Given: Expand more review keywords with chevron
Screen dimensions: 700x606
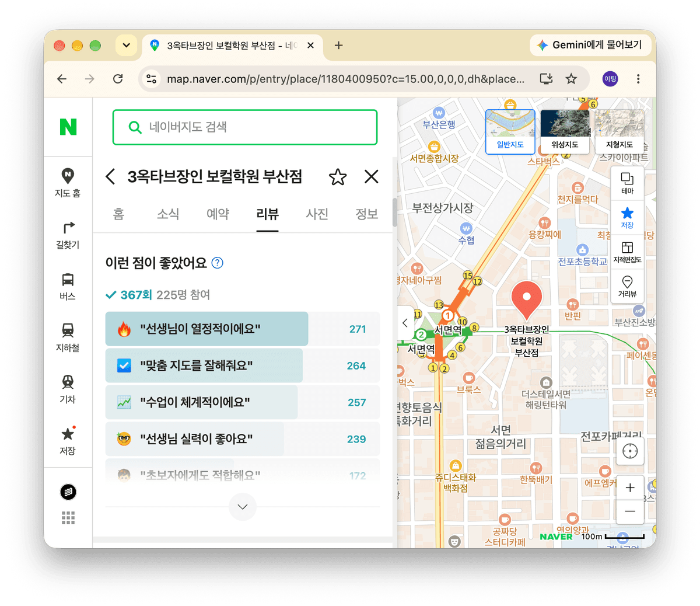Looking at the screenshot, I should (x=243, y=506).
